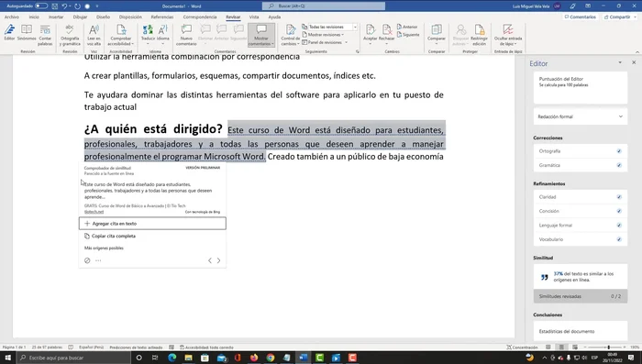Expand Mostrar revisiones menu

point(323,35)
